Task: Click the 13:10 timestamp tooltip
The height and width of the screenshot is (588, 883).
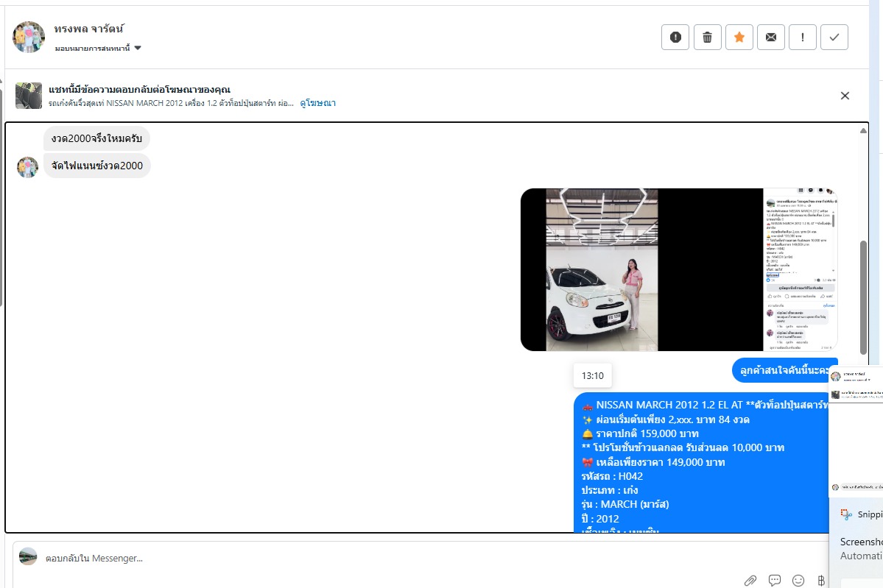Action: [x=592, y=375]
